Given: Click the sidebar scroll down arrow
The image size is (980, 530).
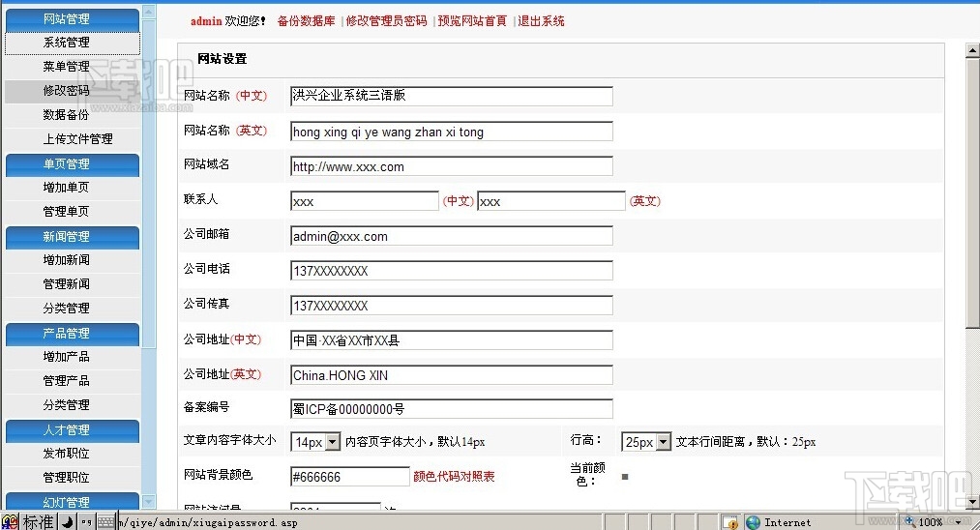Looking at the screenshot, I should [149, 502].
